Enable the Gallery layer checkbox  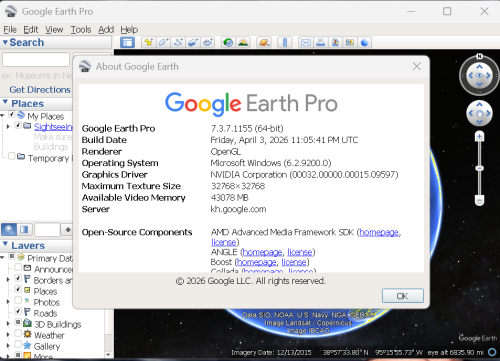(18, 344)
